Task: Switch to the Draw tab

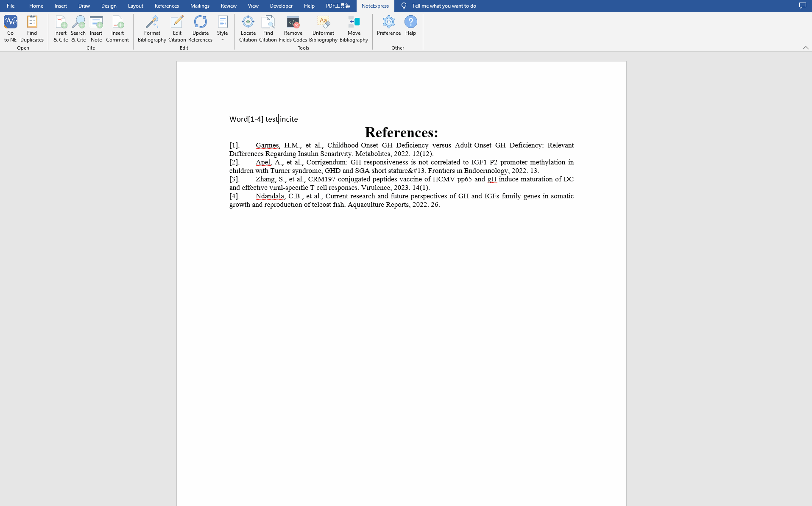Action: (x=84, y=6)
